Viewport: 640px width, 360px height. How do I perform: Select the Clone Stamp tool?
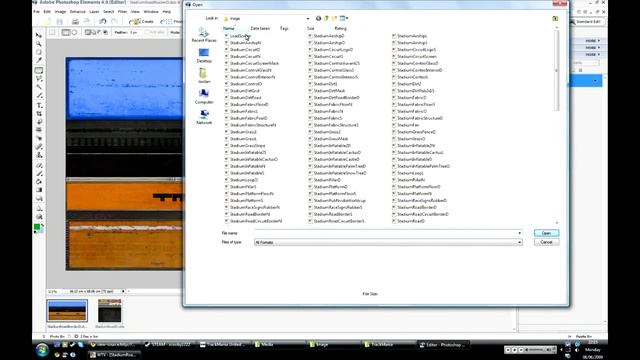pyautogui.click(x=39, y=155)
